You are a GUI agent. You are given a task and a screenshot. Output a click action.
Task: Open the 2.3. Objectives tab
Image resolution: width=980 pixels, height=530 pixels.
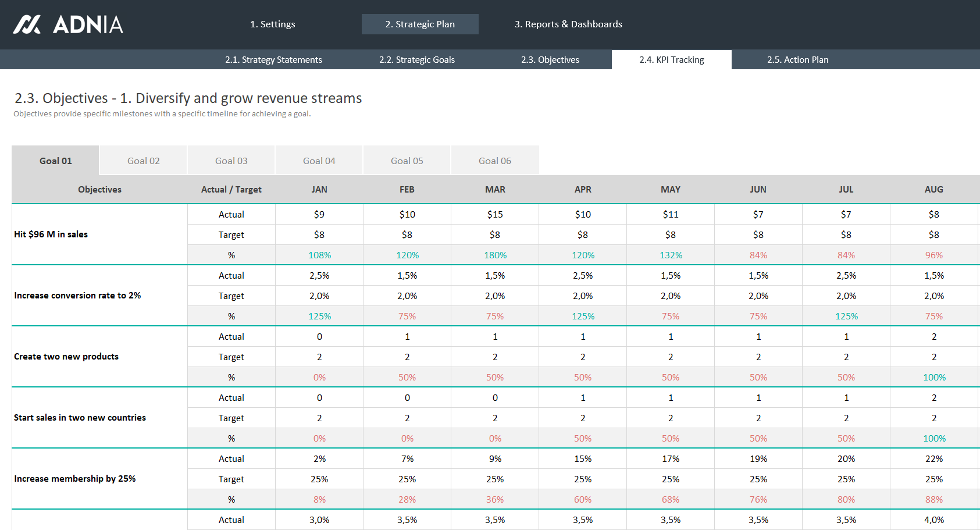pyautogui.click(x=550, y=60)
